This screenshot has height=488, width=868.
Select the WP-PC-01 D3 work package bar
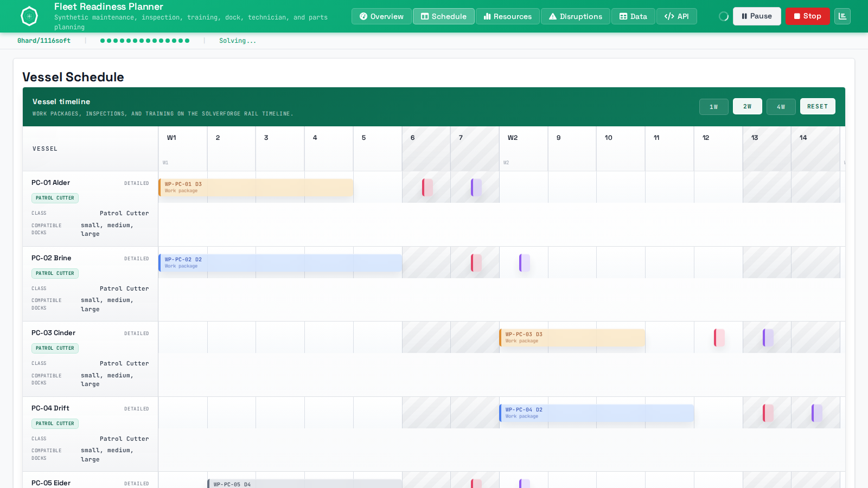point(256,188)
